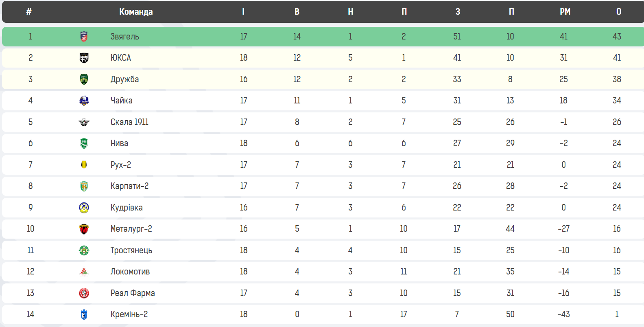Viewport: 644px width, 327px height.
Task: Click the Металург-2 red-black crest
Action: pyautogui.click(x=84, y=229)
